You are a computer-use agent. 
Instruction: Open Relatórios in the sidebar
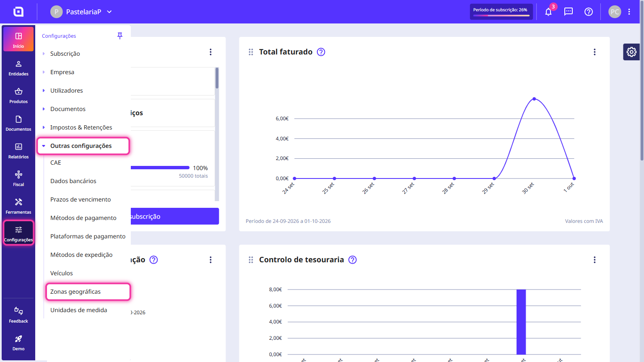coord(18,151)
